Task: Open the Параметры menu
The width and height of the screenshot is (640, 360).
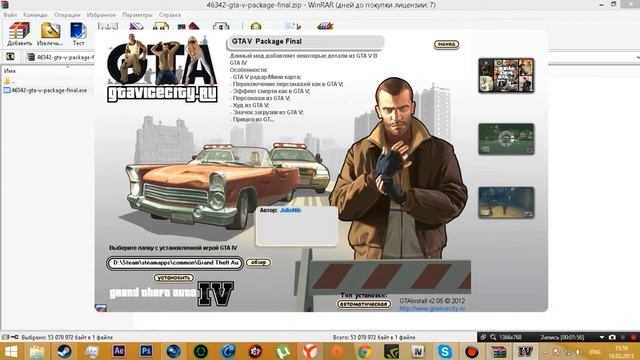Action: click(x=137, y=15)
